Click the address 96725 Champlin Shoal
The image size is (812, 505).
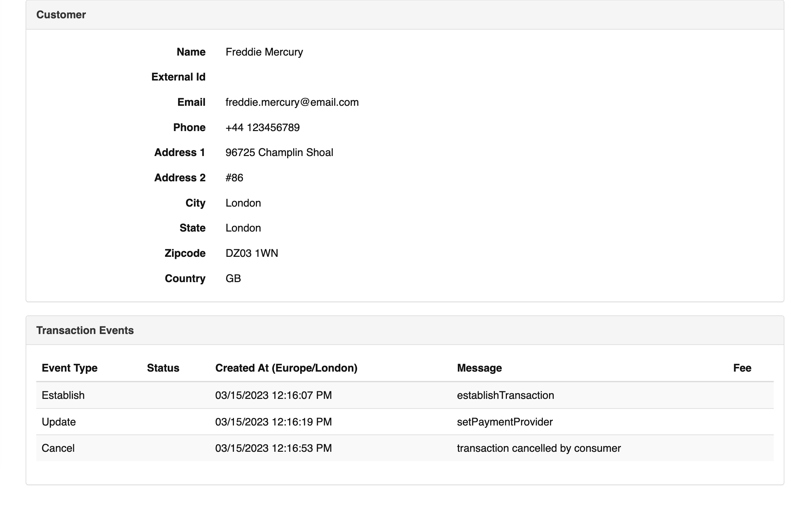[279, 153]
